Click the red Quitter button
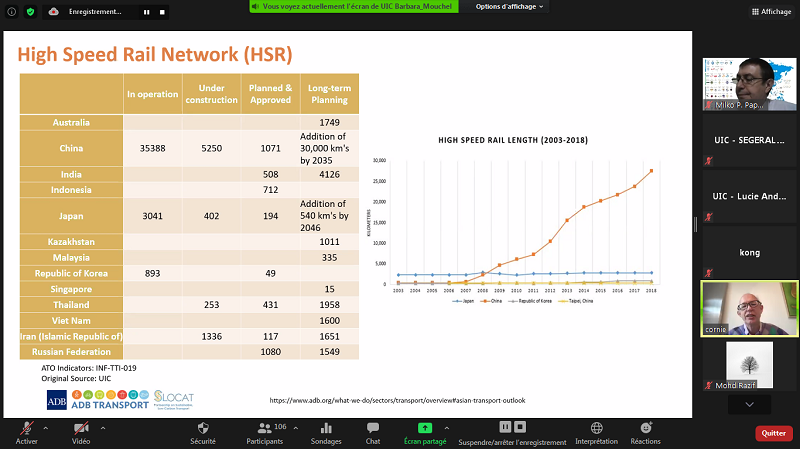This screenshot has height=449, width=800. 773,433
